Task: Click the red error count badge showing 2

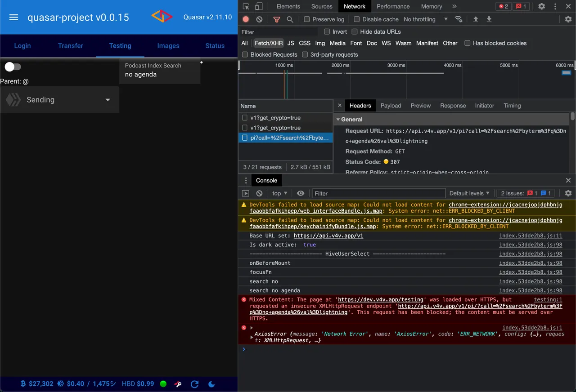Action: pyautogui.click(x=503, y=6)
